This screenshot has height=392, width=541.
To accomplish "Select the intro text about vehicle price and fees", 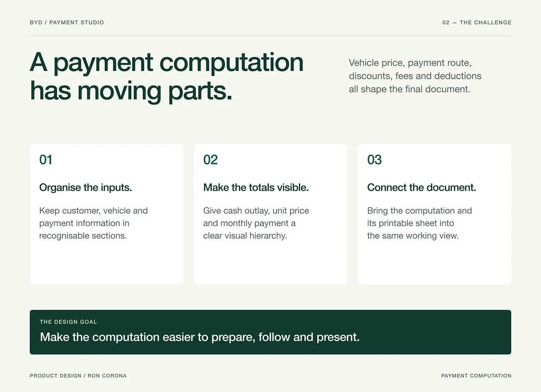I will coord(415,76).
